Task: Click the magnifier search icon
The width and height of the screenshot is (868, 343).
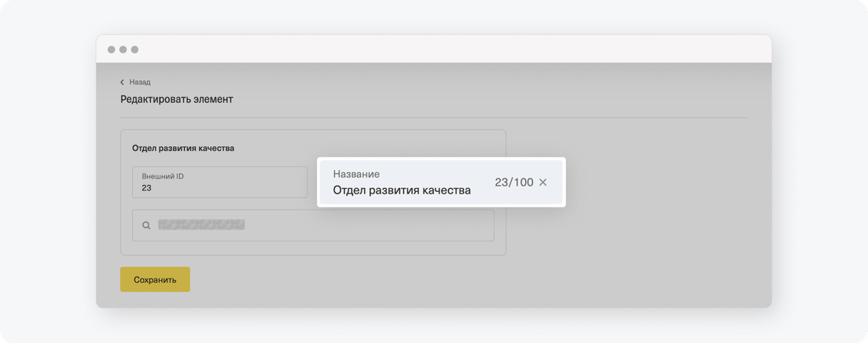Action: pyautogui.click(x=146, y=226)
